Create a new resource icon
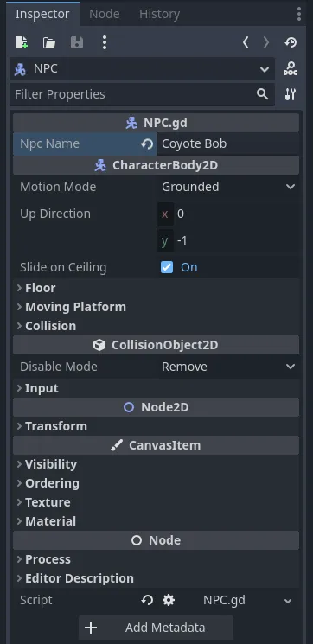 coord(22,42)
